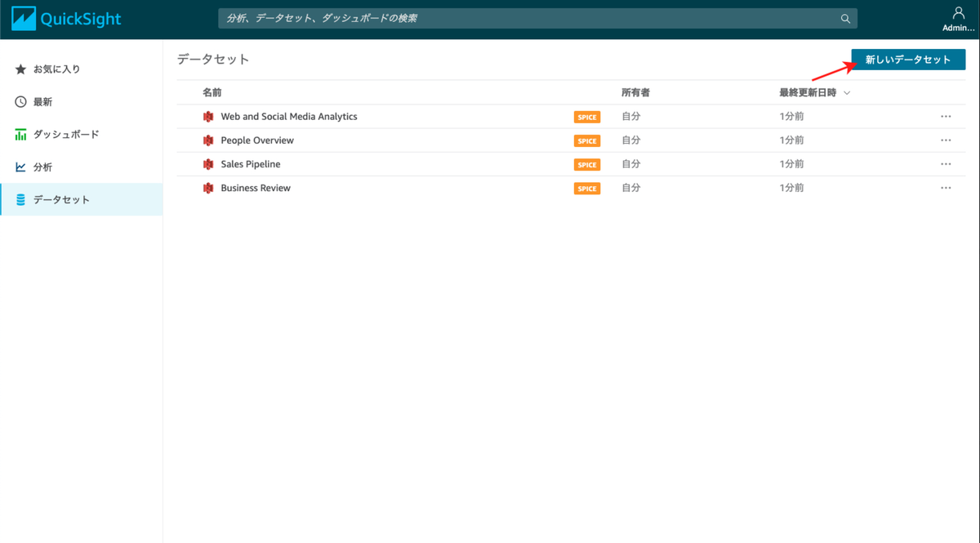Click the bar chart icon for ダッシュボード
The height and width of the screenshot is (543, 980).
click(21, 135)
